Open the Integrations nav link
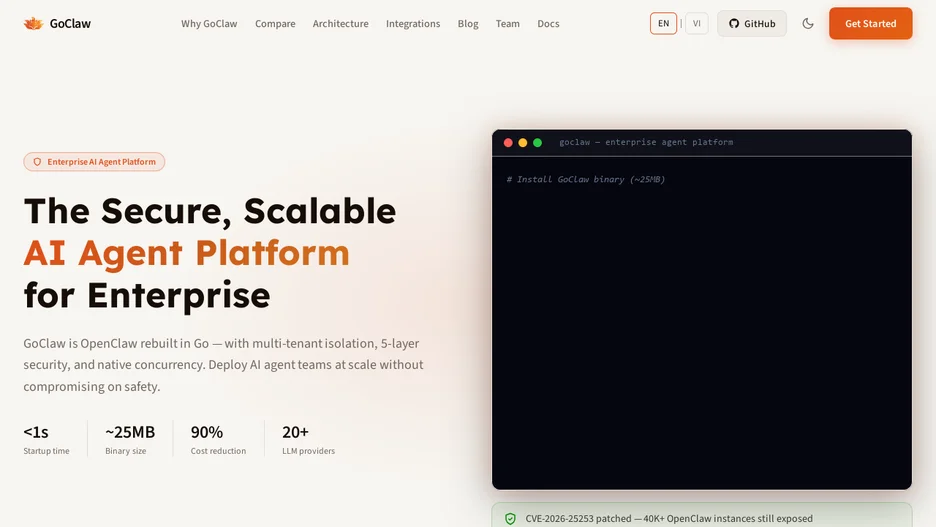 (x=413, y=24)
